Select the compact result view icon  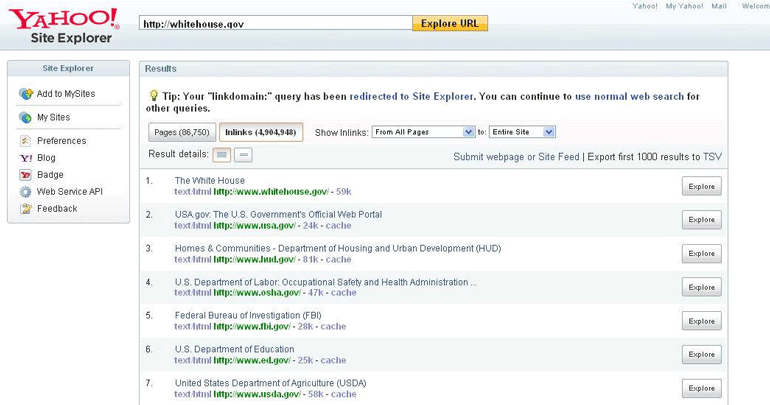243,155
